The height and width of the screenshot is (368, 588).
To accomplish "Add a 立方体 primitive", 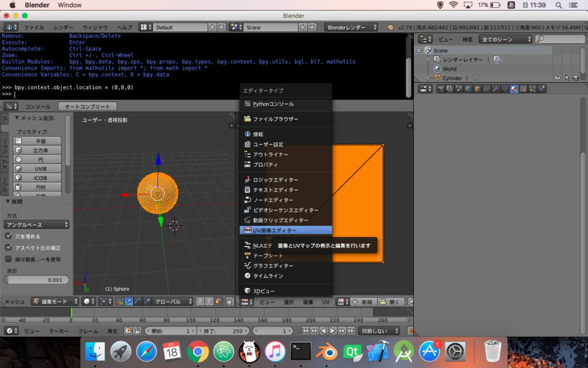I will tap(37, 150).
